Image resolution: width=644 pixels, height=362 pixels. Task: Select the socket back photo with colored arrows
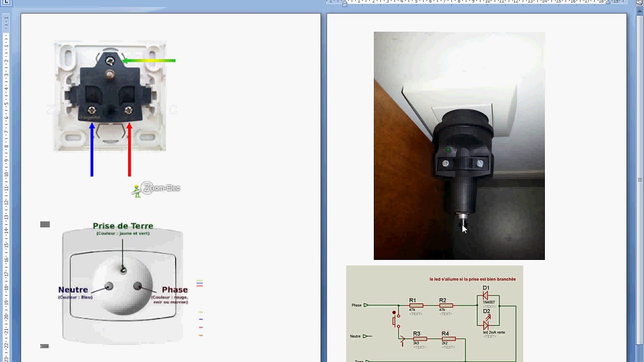[116, 108]
